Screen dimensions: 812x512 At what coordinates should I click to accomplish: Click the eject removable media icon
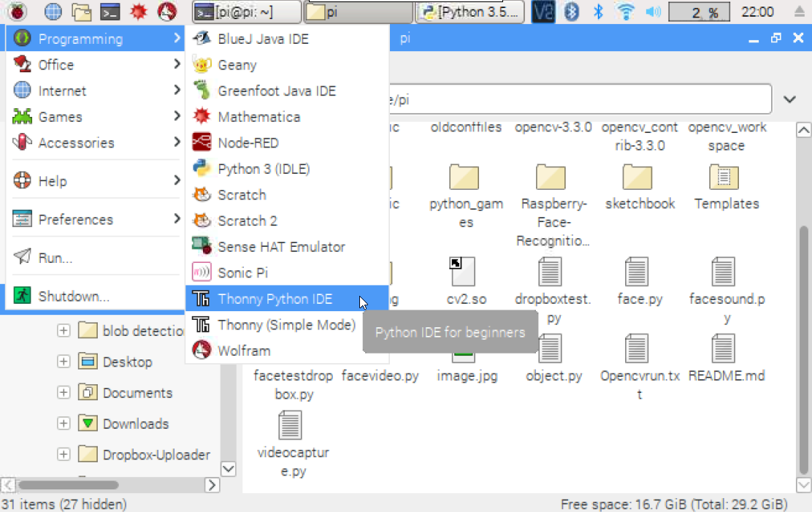coord(800,12)
